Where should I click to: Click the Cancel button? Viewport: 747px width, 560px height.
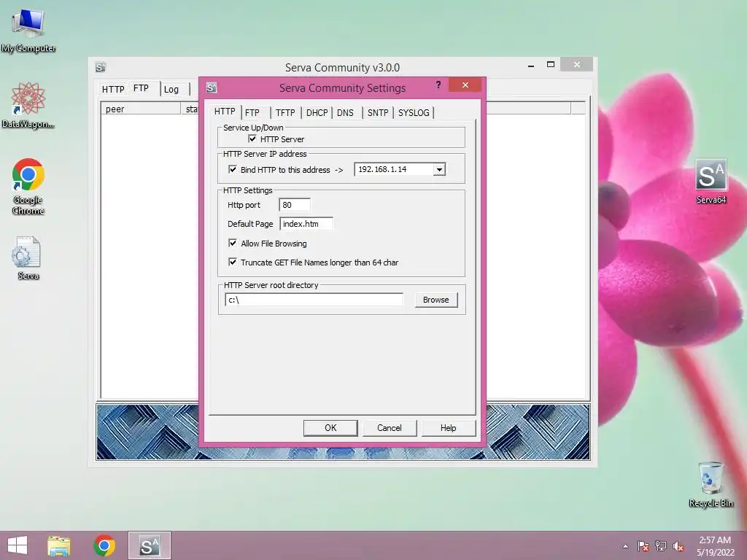[x=390, y=427]
